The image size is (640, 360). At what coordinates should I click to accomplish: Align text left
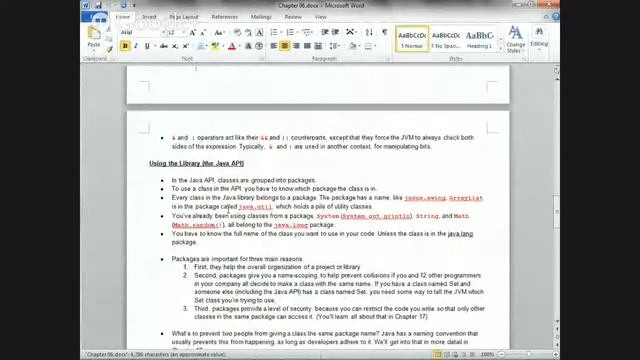point(274,46)
